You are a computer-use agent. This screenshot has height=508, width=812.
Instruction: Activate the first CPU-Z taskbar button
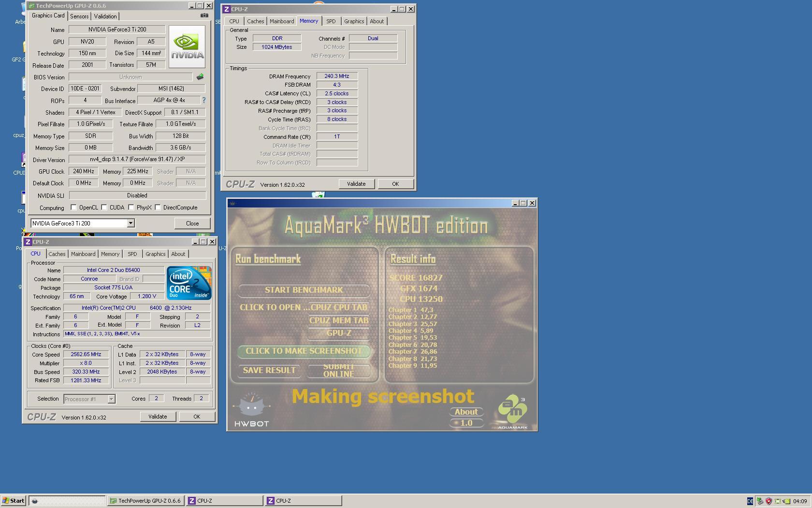224,501
